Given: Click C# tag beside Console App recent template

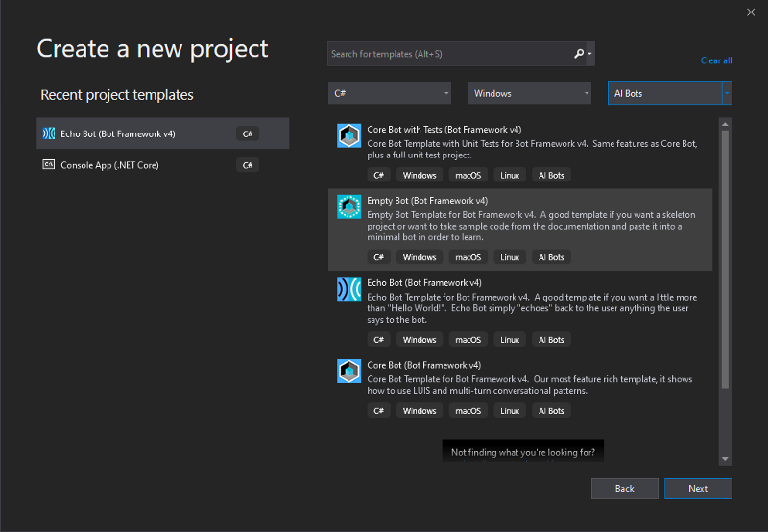Looking at the screenshot, I should pyautogui.click(x=248, y=165).
